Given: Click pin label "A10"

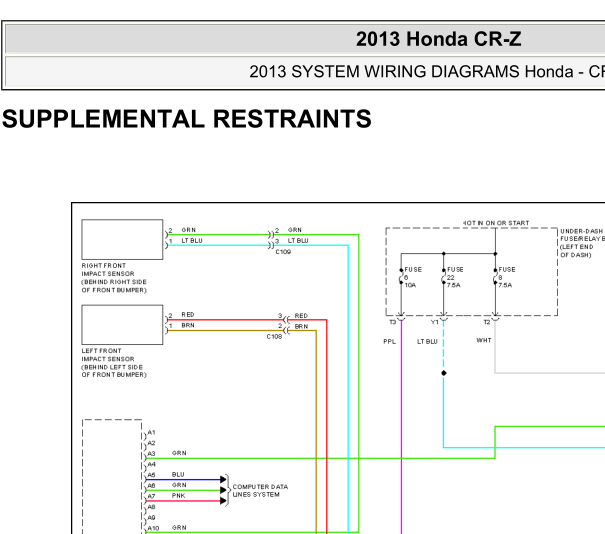Looking at the screenshot, I should [x=153, y=528].
